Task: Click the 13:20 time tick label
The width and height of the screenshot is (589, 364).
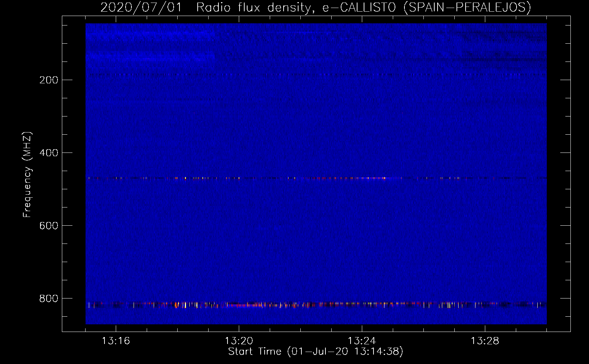Action: point(239,341)
